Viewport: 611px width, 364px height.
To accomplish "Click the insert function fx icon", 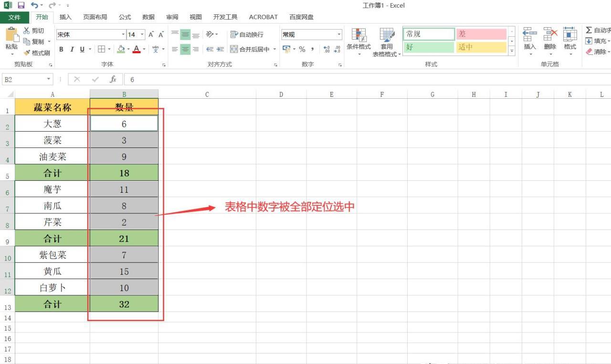I will [x=113, y=80].
